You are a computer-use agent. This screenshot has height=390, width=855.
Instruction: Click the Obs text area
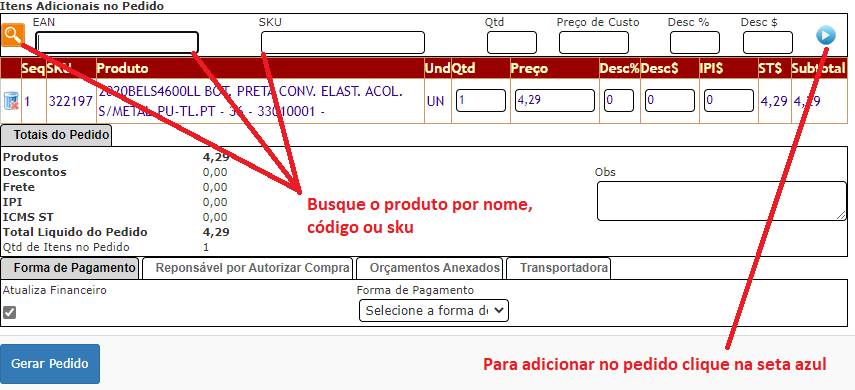pyautogui.click(x=721, y=201)
